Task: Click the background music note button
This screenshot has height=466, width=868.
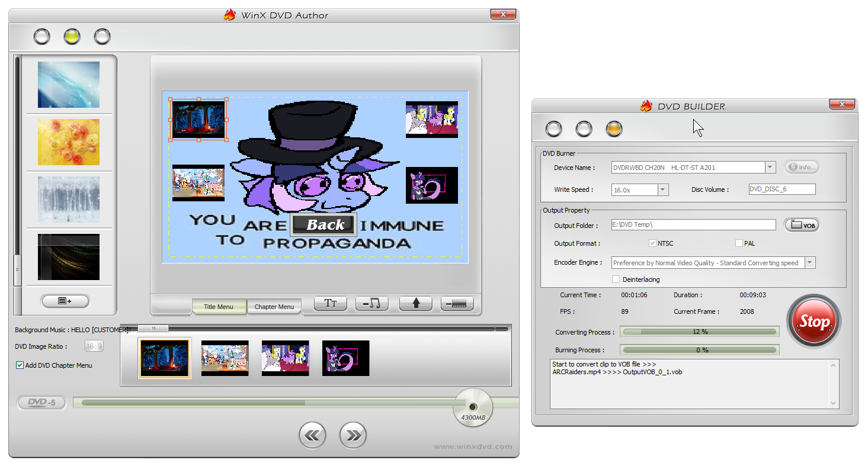Action: tap(371, 303)
